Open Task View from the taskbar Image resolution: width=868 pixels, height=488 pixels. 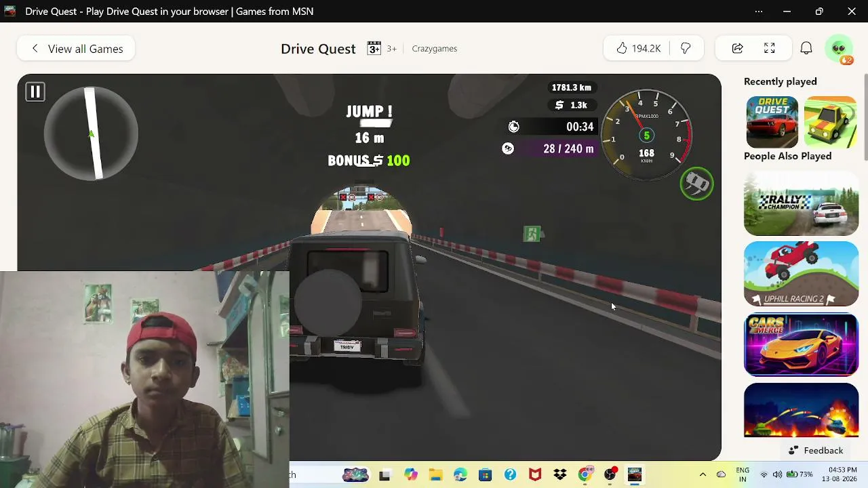click(384, 475)
